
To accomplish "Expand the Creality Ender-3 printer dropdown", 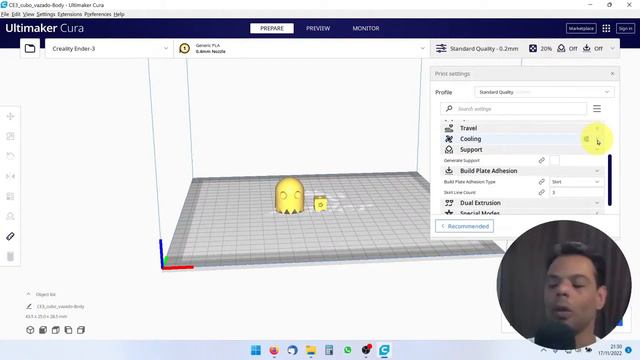I will (109, 49).
